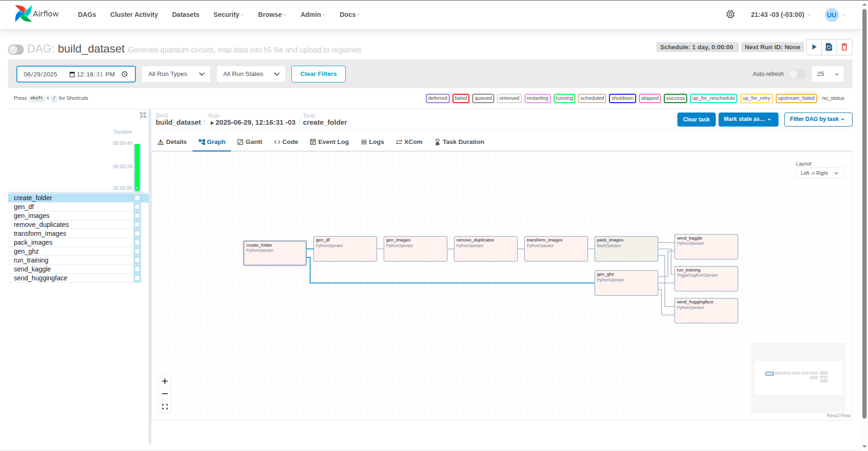Screen dimensions: 868x451
Task: Zoom out of the graph
Action: tap(165, 394)
